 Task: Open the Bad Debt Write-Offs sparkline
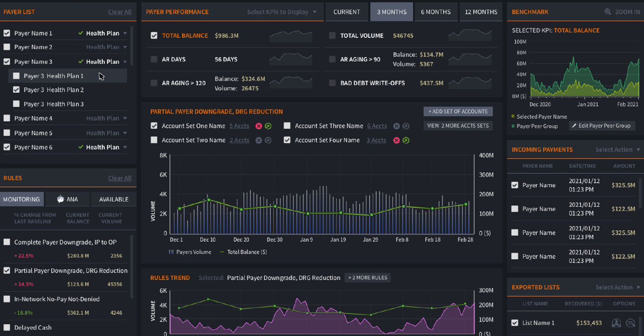pos(470,83)
